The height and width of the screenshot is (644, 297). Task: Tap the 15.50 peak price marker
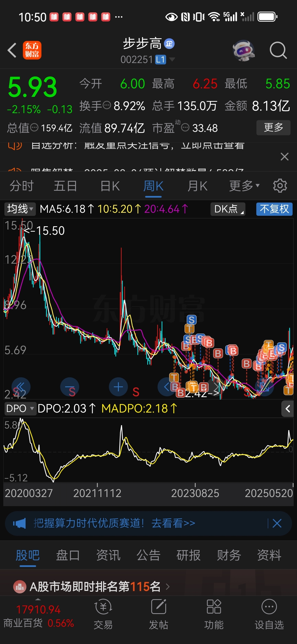pos(45,231)
